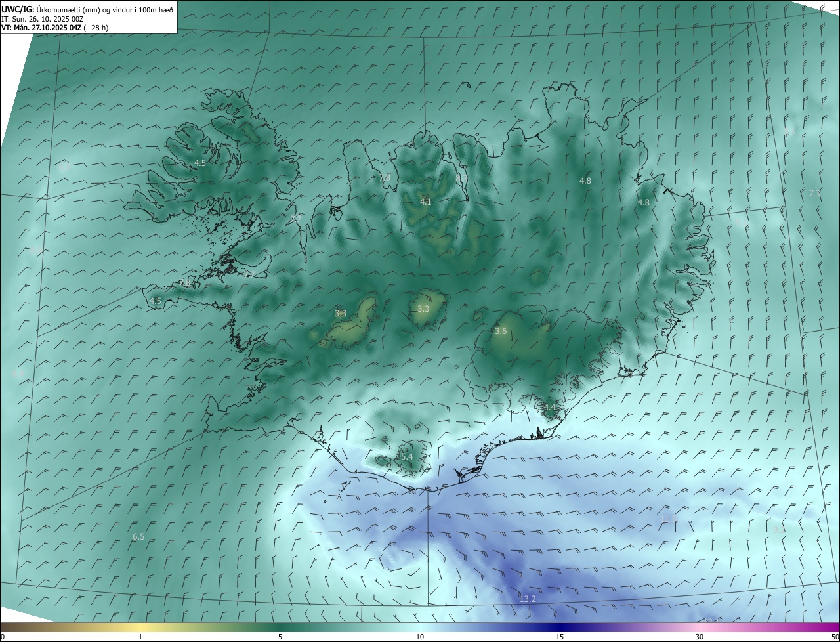Click the color scale label 10

pos(420,637)
